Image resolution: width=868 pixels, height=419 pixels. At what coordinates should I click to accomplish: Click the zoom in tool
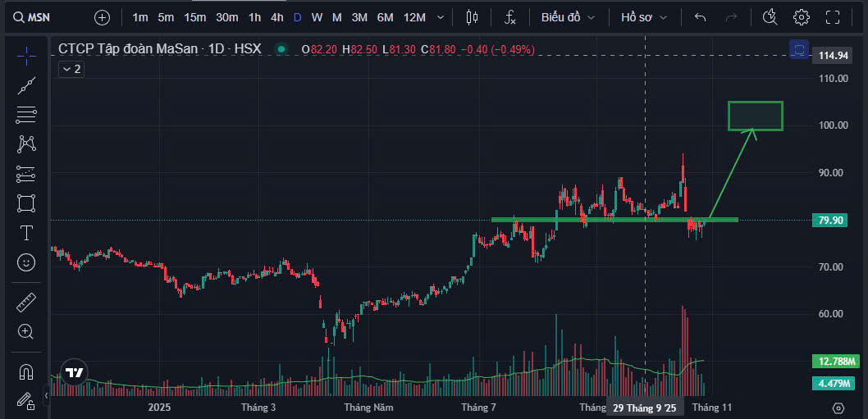point(26,332)
